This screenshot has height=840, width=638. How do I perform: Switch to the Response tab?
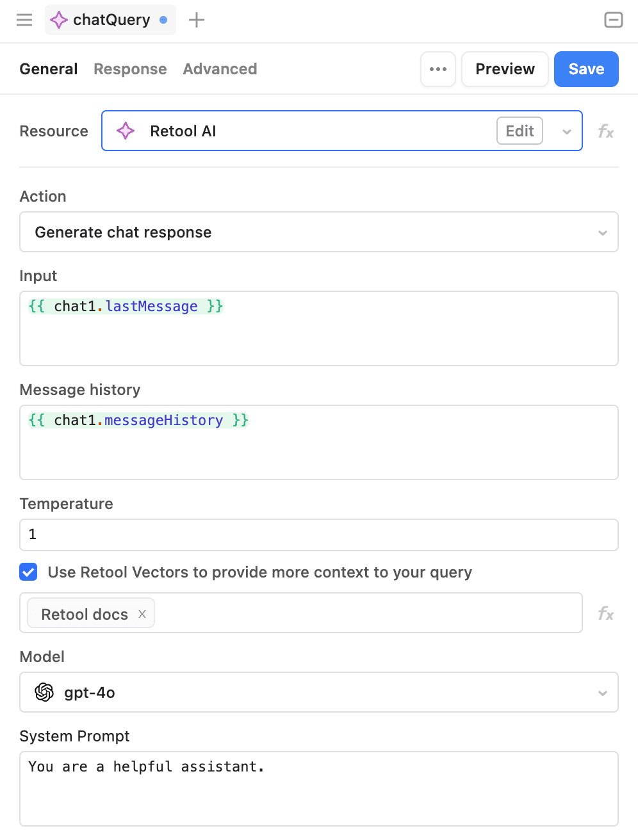pos(130,69)
